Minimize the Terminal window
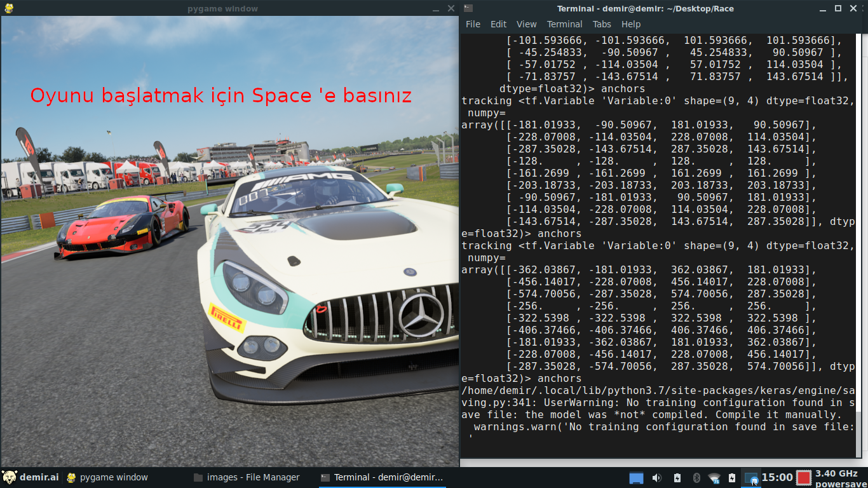The width and height of the screenshot is (868, 488). click(823, 8)
